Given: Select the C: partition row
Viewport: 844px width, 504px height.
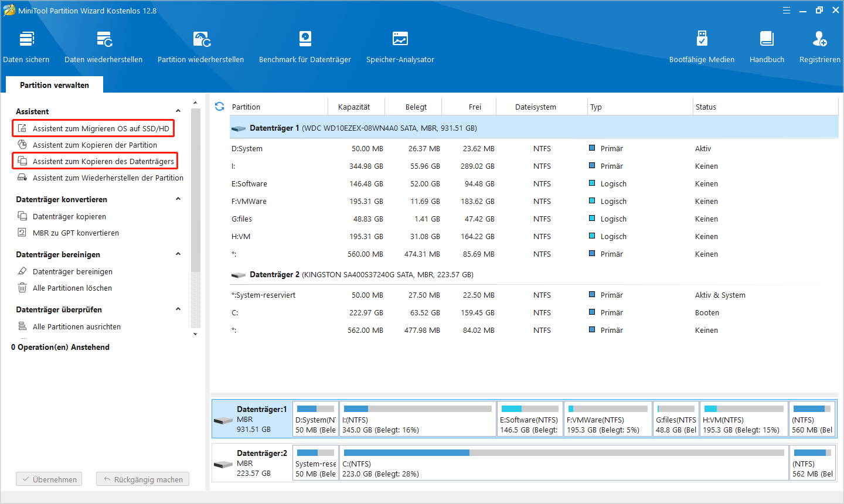Looking at the screenshot, I should click(533, 313).
